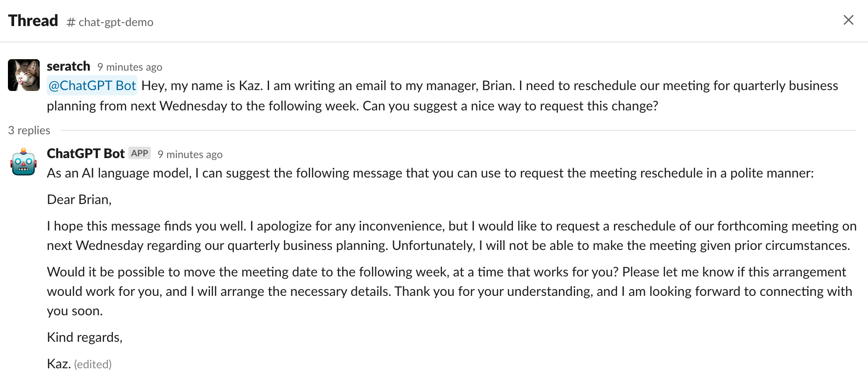Image resolution: width=868 pixels, height=378 pixels.
Task: Click the @ChatGPT Bot mention
Action: 92,86
